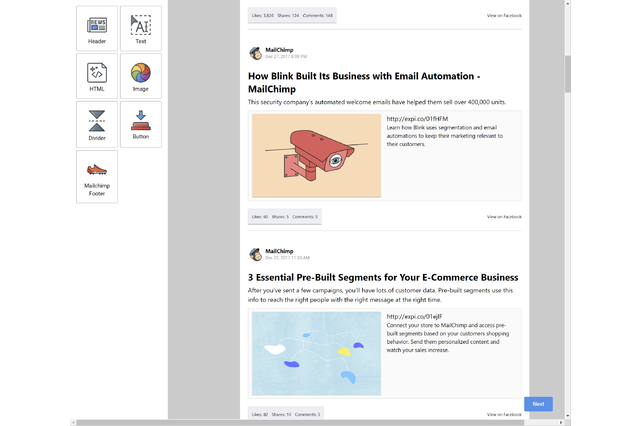Click View on Facebook under Blink post
This screenshot has width=640, height=426.
click(x=504, y=216)
